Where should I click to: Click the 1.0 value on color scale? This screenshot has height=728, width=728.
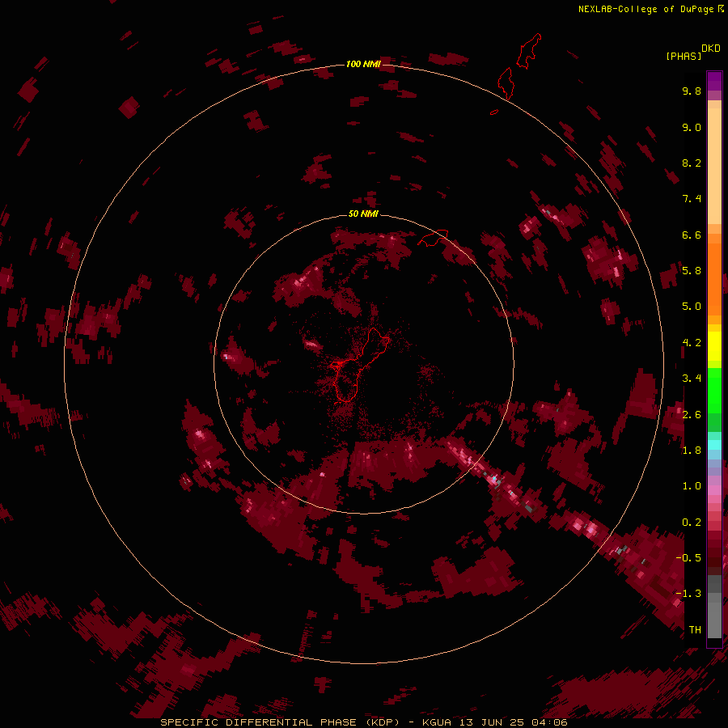(692, 486)
